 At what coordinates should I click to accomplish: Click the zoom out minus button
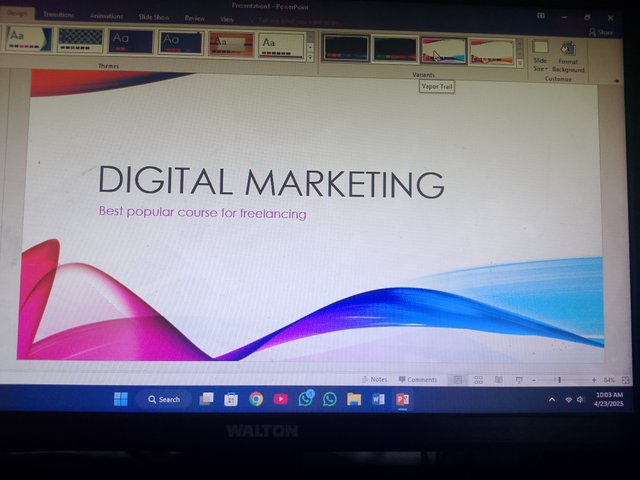[x=534, y=380]
